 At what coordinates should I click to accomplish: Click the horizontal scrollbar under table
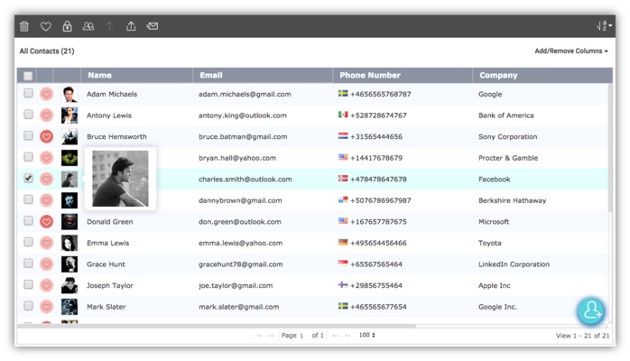tap(217, 326)
